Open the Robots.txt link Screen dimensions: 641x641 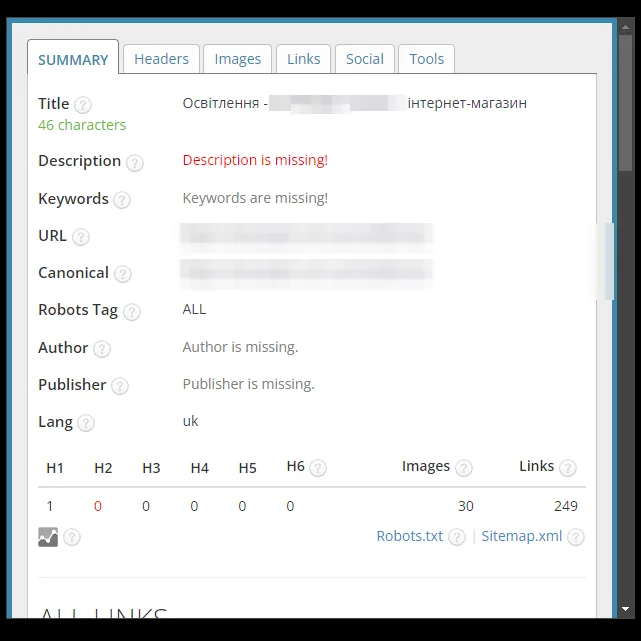410,536
